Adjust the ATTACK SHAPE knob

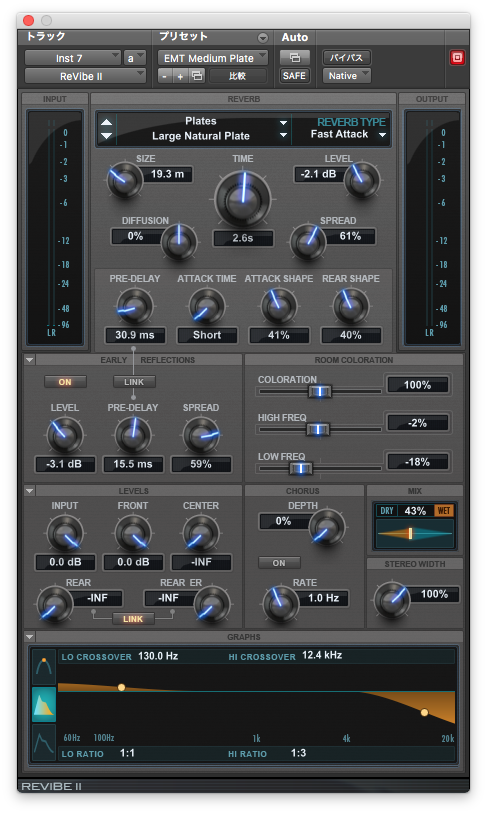tap(279, 306)
